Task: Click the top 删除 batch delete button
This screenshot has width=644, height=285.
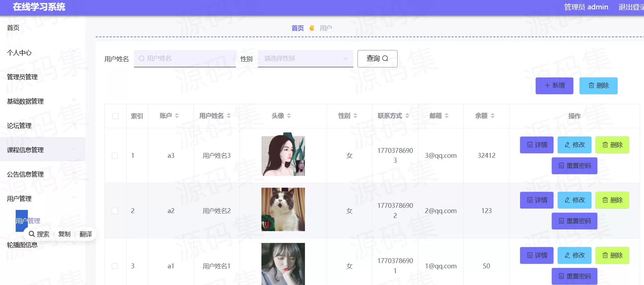Action: coord(598,85)
